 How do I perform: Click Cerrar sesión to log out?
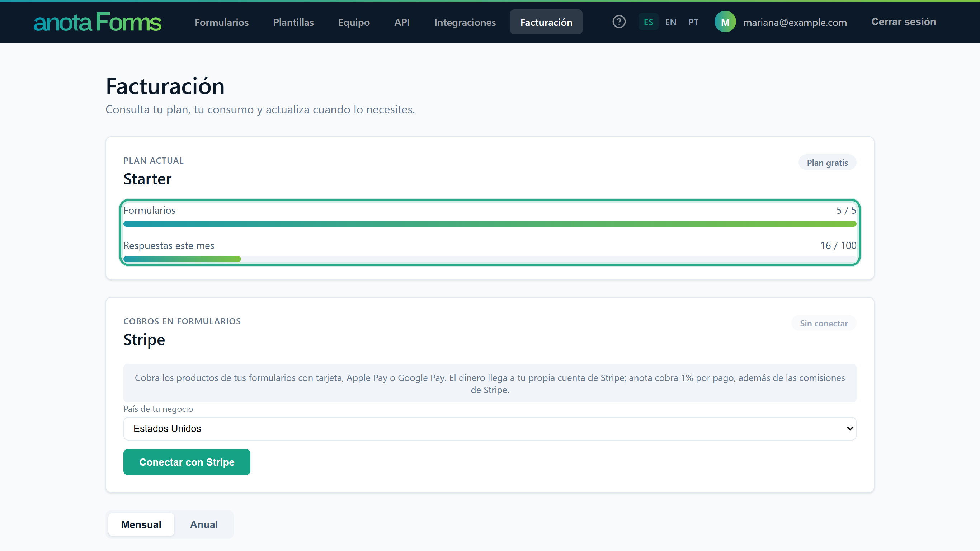coord(904,22)
